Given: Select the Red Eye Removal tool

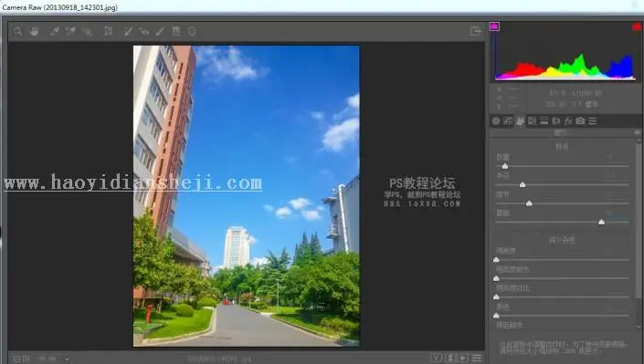Looking at the screenshot, I should coord(143,31).
